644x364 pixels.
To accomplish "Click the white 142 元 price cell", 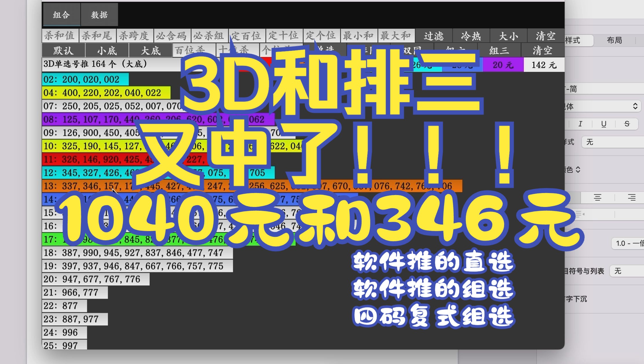I will point(544,65).
